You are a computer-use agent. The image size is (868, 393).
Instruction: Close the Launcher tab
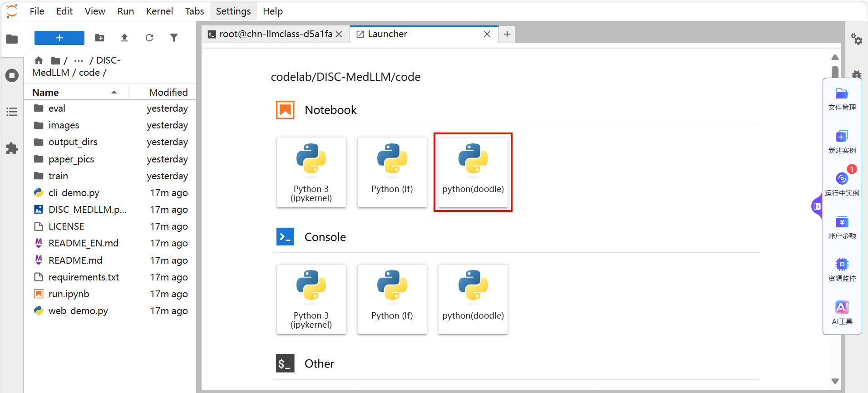pyautogui.click(x=487, y=34)
